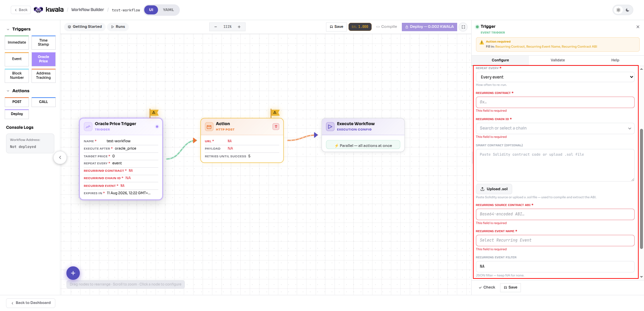Add a CALL action
Screen dimensions: 644x311
[x=44, y=102]
